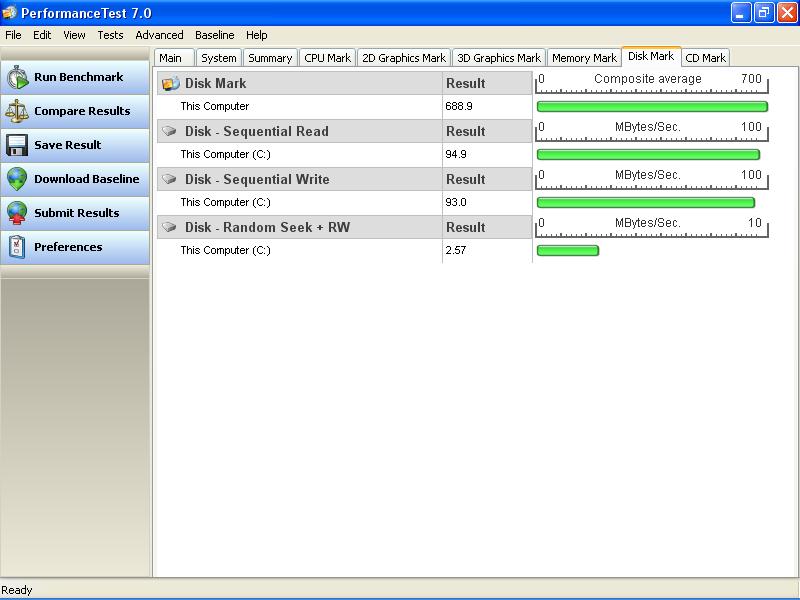The height and width of the screenshot is (600, 800).
Task: Click the Disk Mark header drive icon
Action: (x=171, y=84)
